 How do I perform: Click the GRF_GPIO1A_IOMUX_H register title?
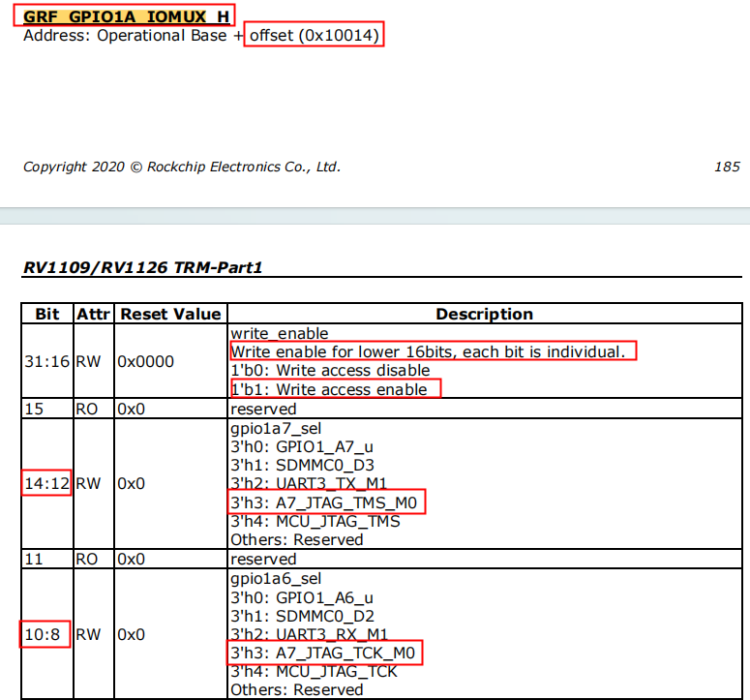pos(126,17)
